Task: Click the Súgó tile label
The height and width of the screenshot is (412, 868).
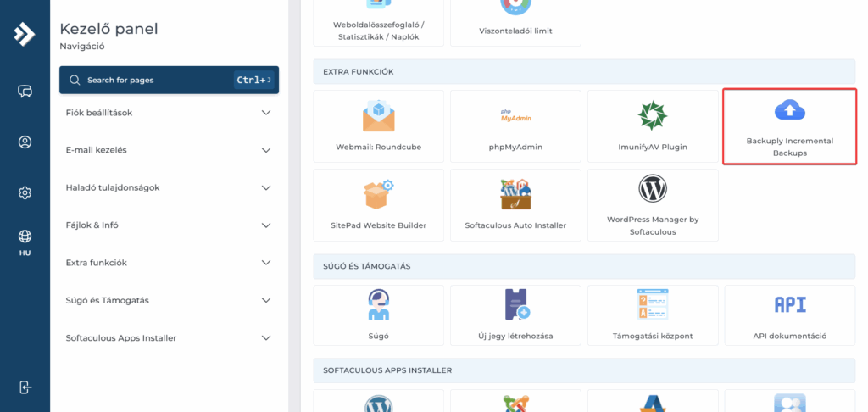Action: 379,337
